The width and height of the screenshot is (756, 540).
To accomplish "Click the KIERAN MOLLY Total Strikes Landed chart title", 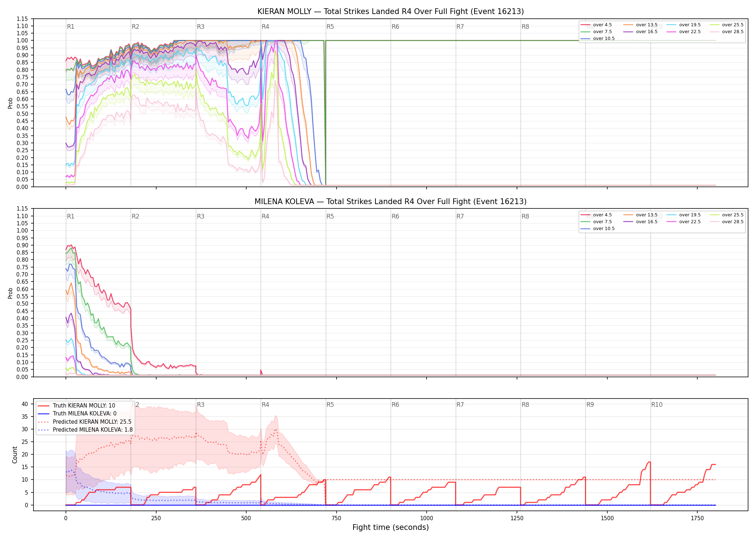I will tap(391, 12).
